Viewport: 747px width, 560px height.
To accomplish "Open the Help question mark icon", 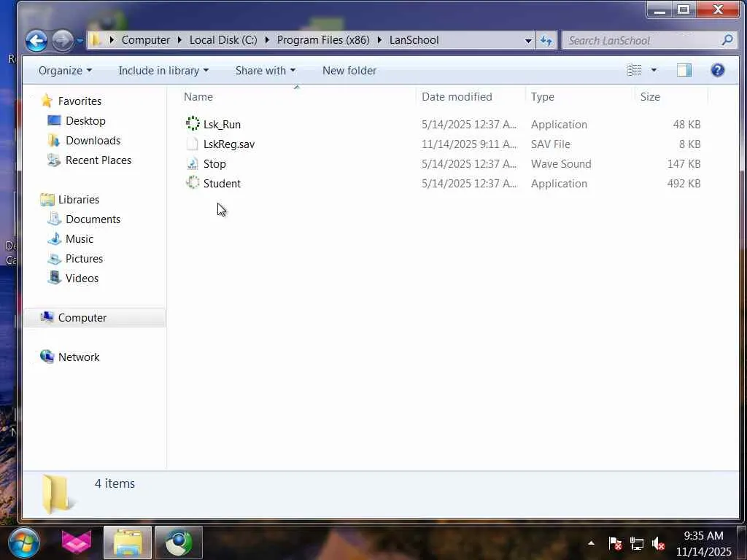I will [718, 70].
